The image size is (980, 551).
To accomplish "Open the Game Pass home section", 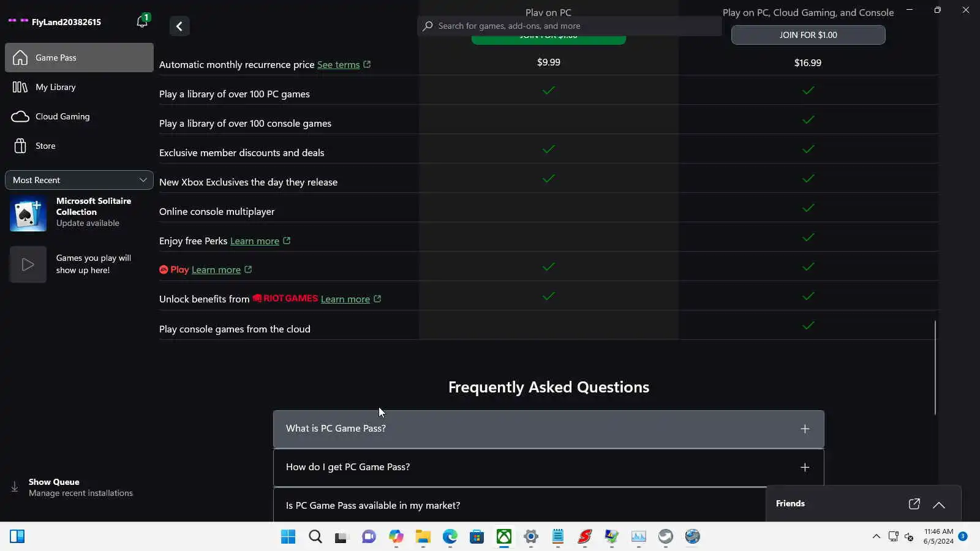I will point(79,58).
